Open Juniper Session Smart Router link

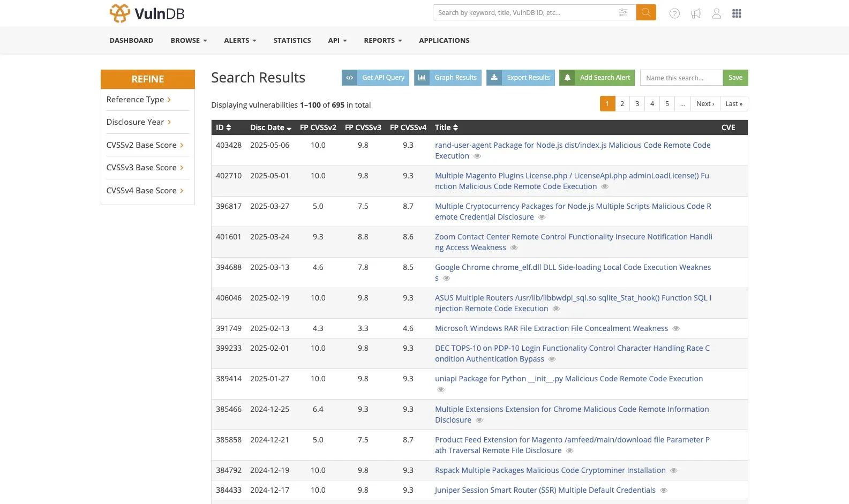pyautogui.click(x=545, y=490)
